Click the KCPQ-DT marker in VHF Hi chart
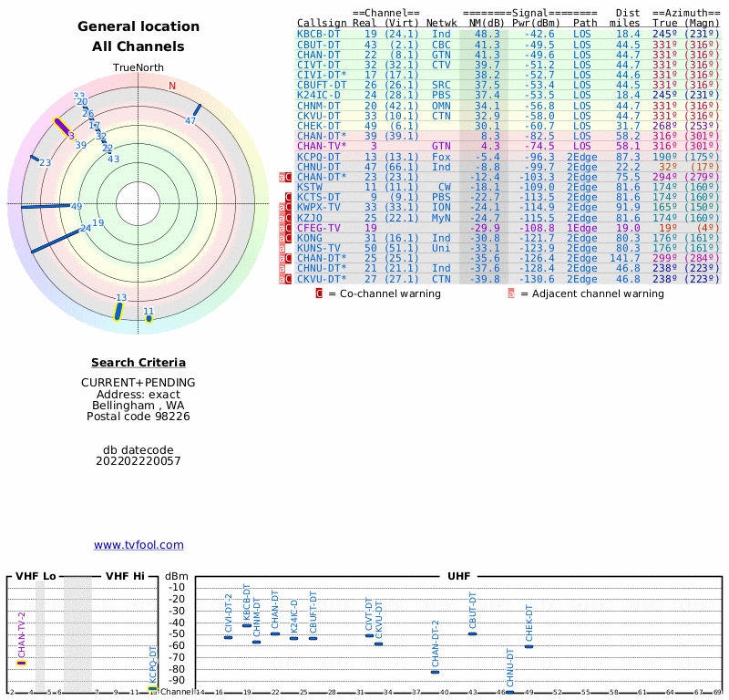This screenshot has width=729, height=700. [152, 689]
